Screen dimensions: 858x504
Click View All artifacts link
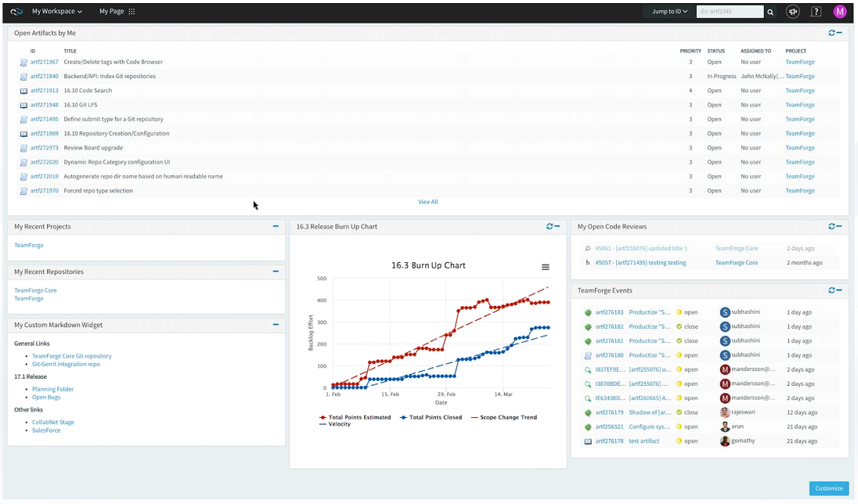click(x=428, y=202)
